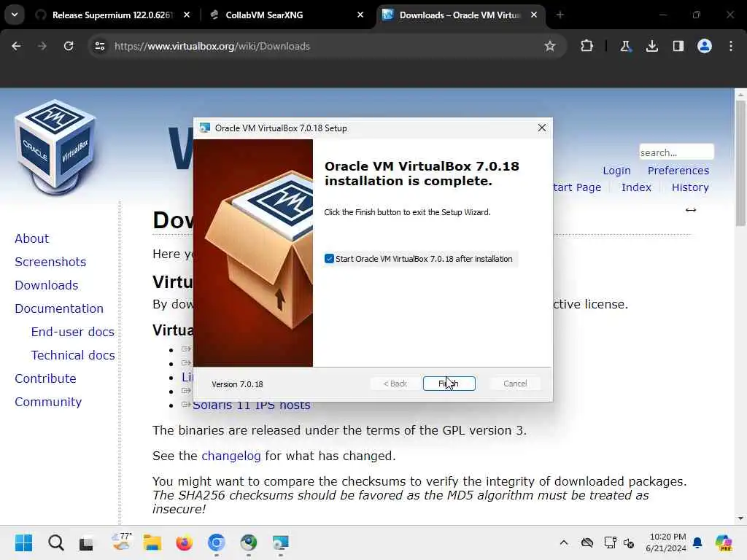Open the Preferences link
747x560 pixels.
678,171
